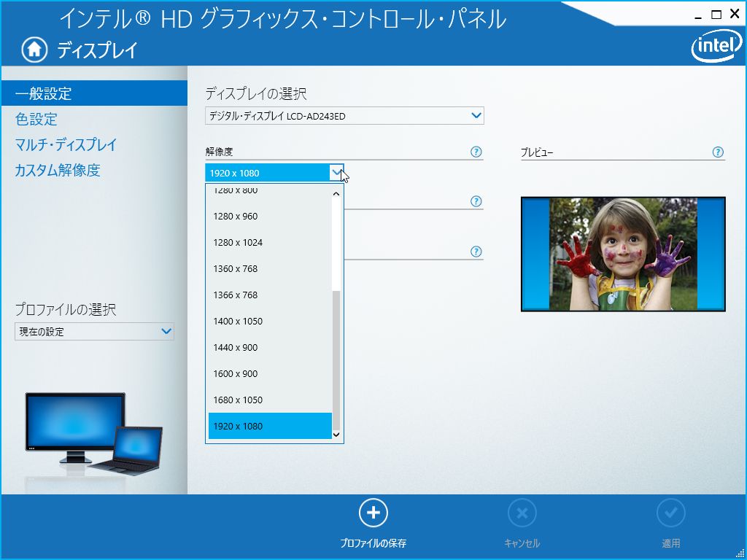Click the 適用 checkmark icon
This screenshot has width=747, height=560.
tap(671, 513)
